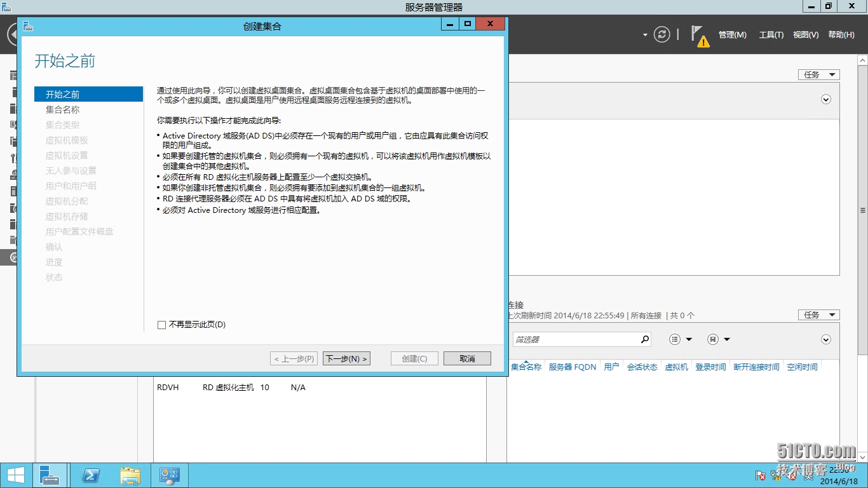Open the small dropdown arrow left of refresh

645,35
